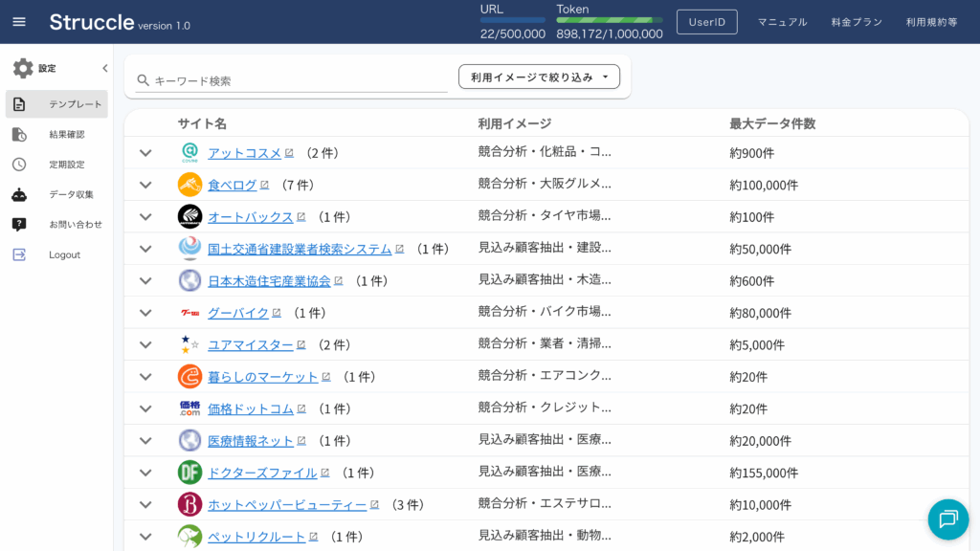Open the hamburger menu icon
The height and width of the screenshot is (551, 980).
(19, 22)
